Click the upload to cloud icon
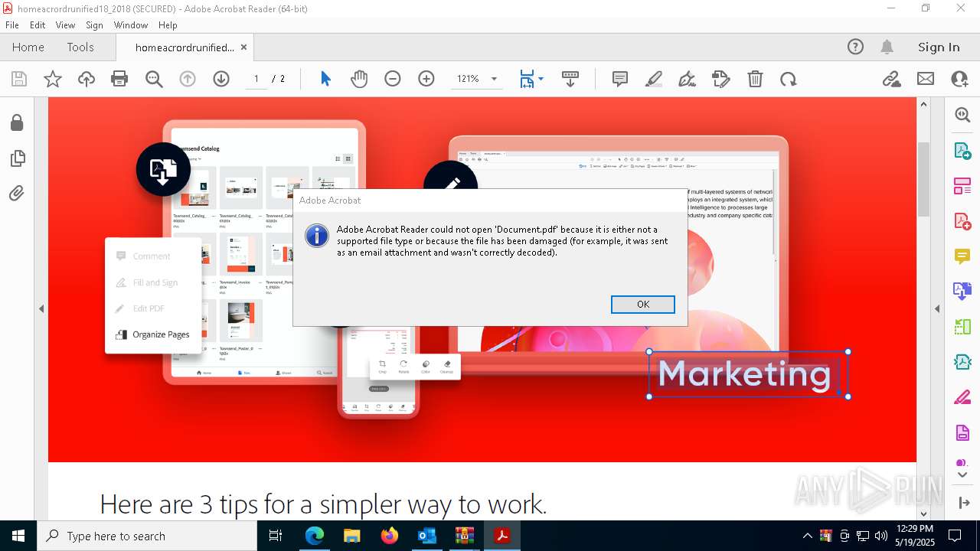Image resolution: width=980 pixels, height=551 pixels. click(87, 79)
